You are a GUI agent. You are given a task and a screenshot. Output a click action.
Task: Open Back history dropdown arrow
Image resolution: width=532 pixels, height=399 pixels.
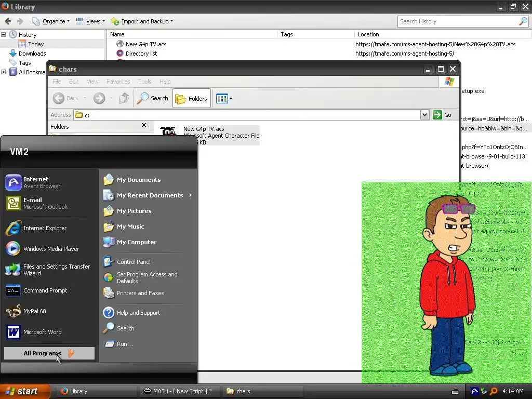[x=85, y=98]
